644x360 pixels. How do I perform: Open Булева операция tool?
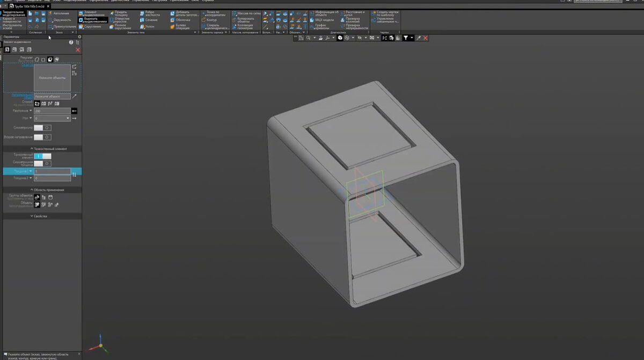tap(180, 26)
